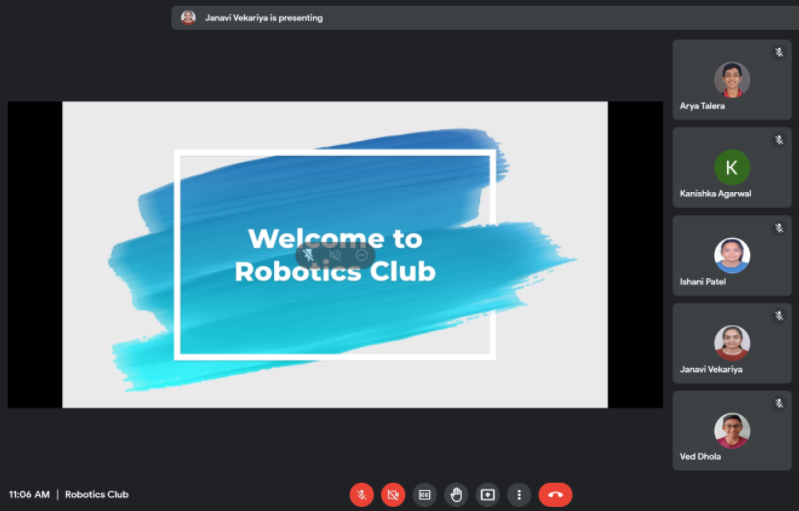
Task: Click the presenter avatar in the presenting banner
Action: click(x=188, y=18)
